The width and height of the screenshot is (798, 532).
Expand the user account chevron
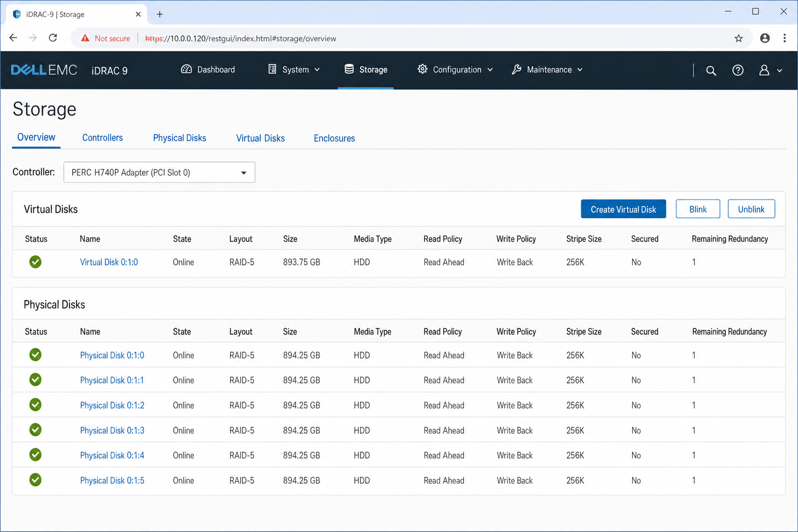click(779, 71)
